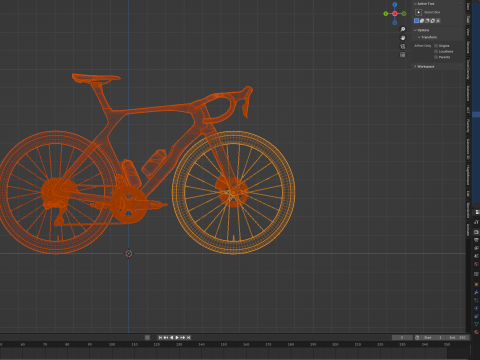Image resolution: width=480 pixels, height=360 pixels.
Task: Enable Affect Only Locations checkbox
Action: pos(436,51)
